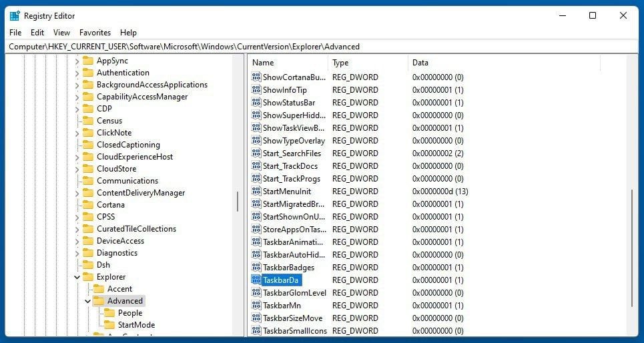Click the StoreAppsOnTas... DWORD icon
644x343 pixels.
[256, 229]
